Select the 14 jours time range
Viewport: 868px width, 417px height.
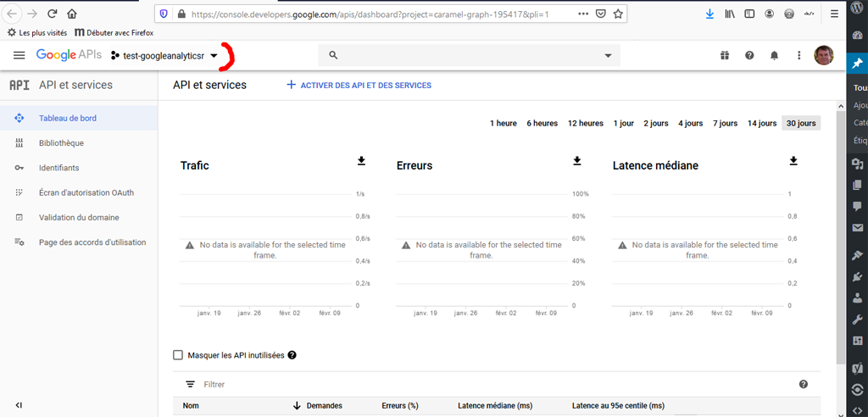pos(762,124)
